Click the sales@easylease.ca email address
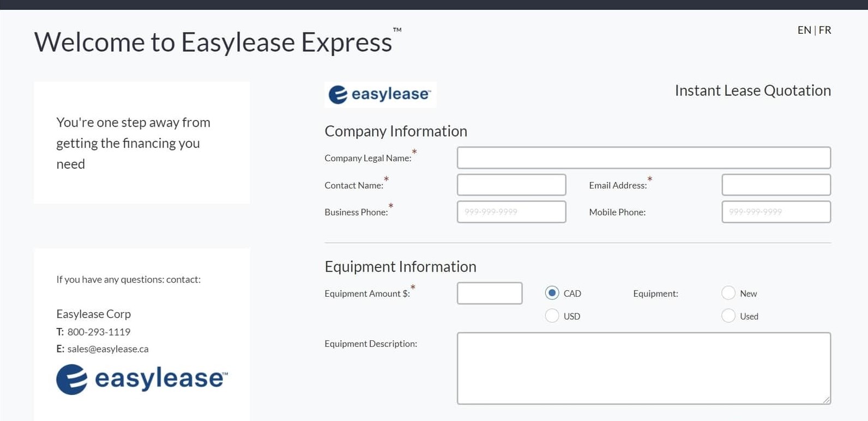868x421 pixels. point(108,349)
